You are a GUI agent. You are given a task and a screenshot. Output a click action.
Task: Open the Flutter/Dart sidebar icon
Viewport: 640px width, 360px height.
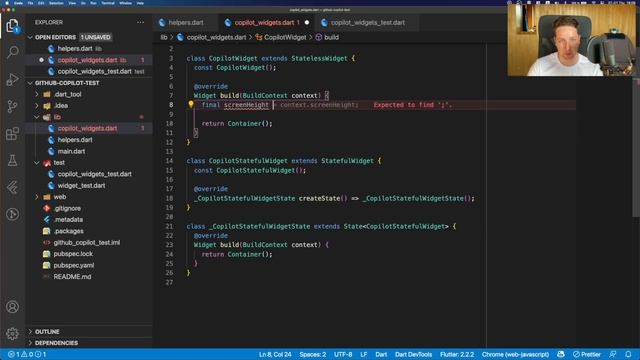tap(12, 187)
